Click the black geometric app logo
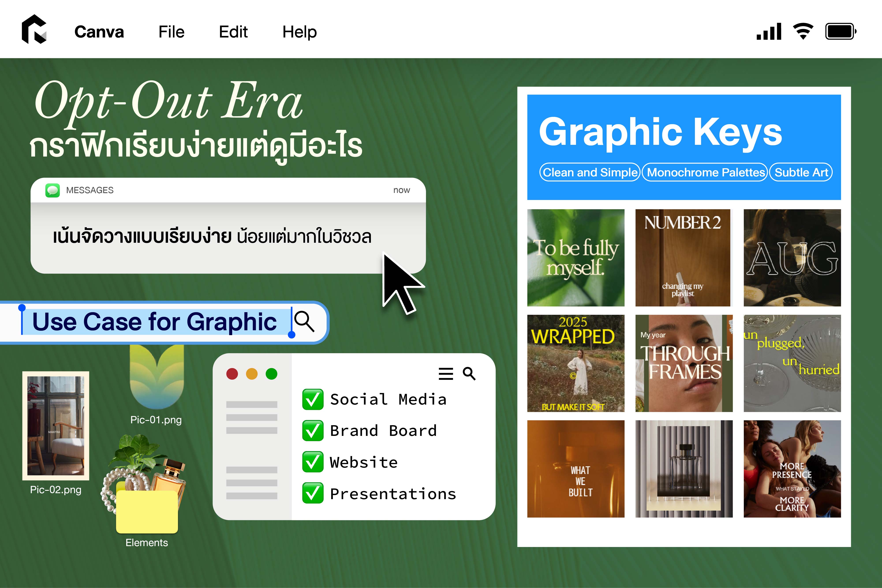The height and width of the screenshot is (588, 882). (34, 29)
